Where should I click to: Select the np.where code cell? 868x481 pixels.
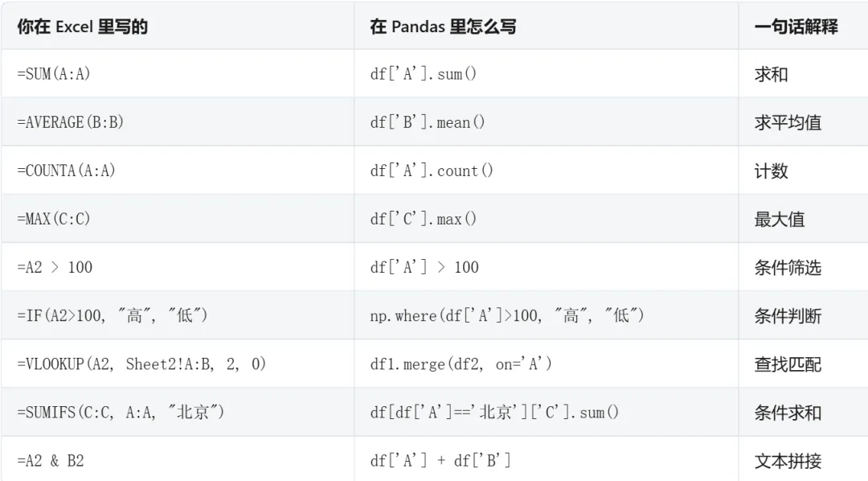point(507,315)
